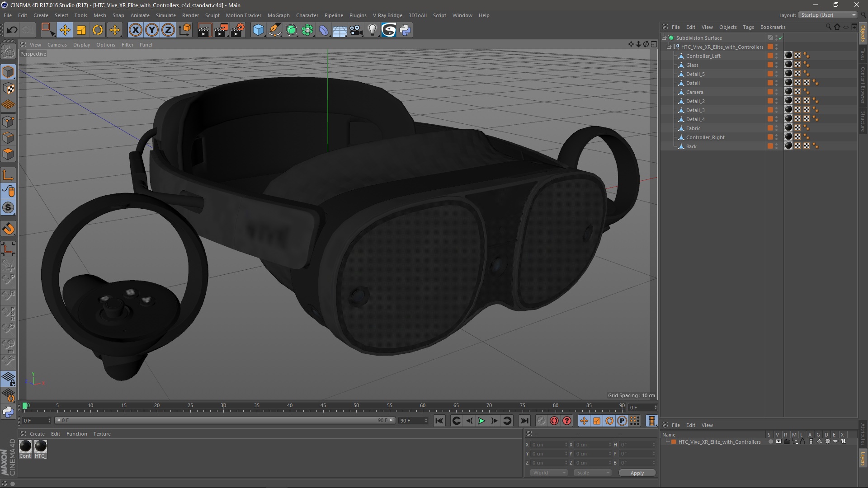
Task: Open Edit Render Settings
Action: click(238, 30)
